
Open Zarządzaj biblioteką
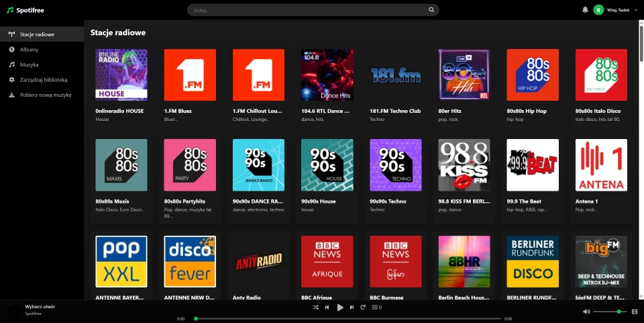43,79
